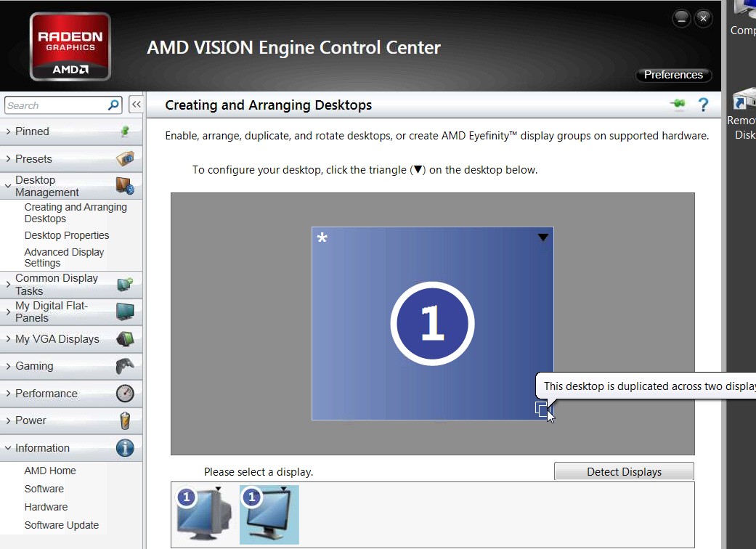
Task: Click the Common Display Tasks icon
Action: point(125,285)
